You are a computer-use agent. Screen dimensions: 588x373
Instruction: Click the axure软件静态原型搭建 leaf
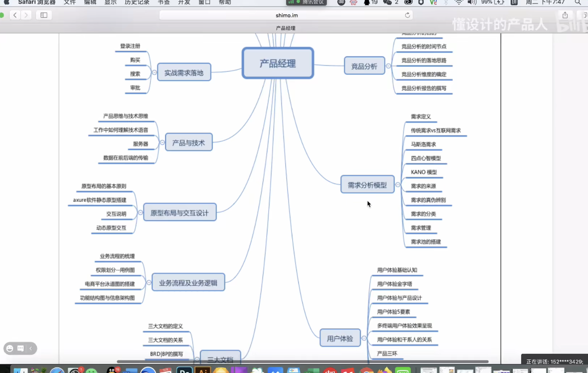click(100, 200)
